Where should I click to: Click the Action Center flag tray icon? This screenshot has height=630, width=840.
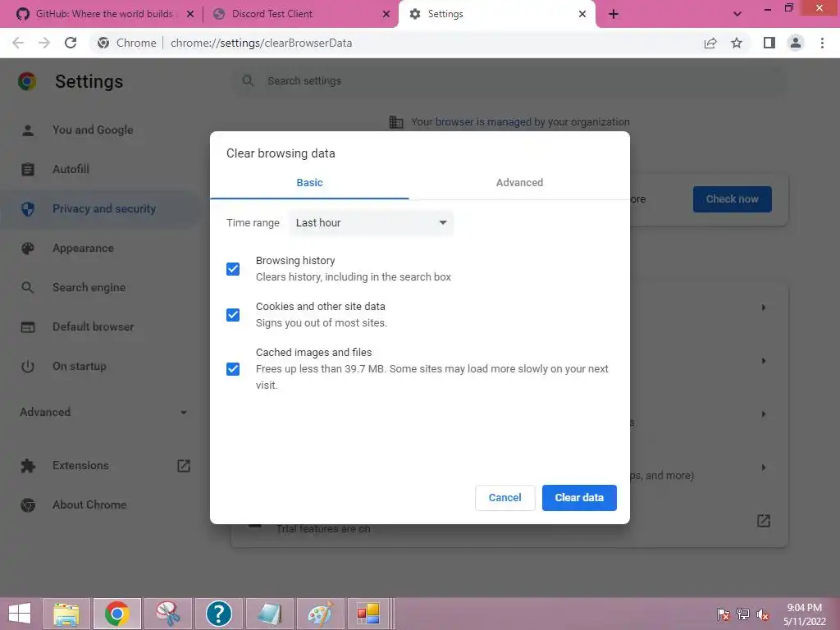[x=724, y=614]
